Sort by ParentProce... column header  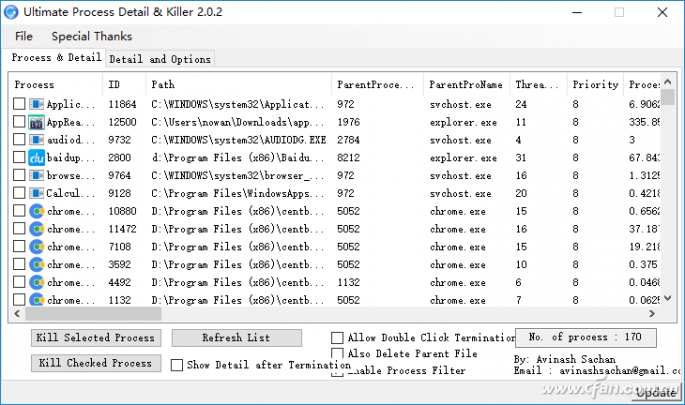[378, 84]
